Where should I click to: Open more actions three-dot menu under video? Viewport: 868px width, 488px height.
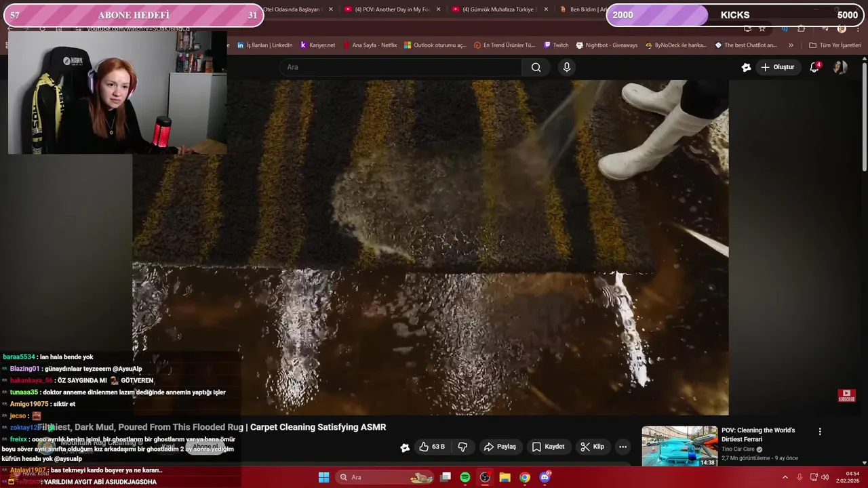tap(623, 447)
